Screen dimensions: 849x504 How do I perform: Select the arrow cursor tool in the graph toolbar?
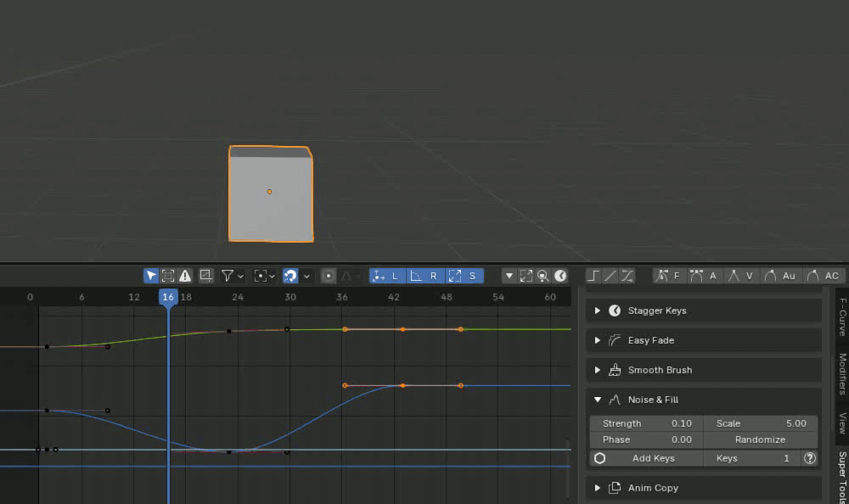pos(150,276)
